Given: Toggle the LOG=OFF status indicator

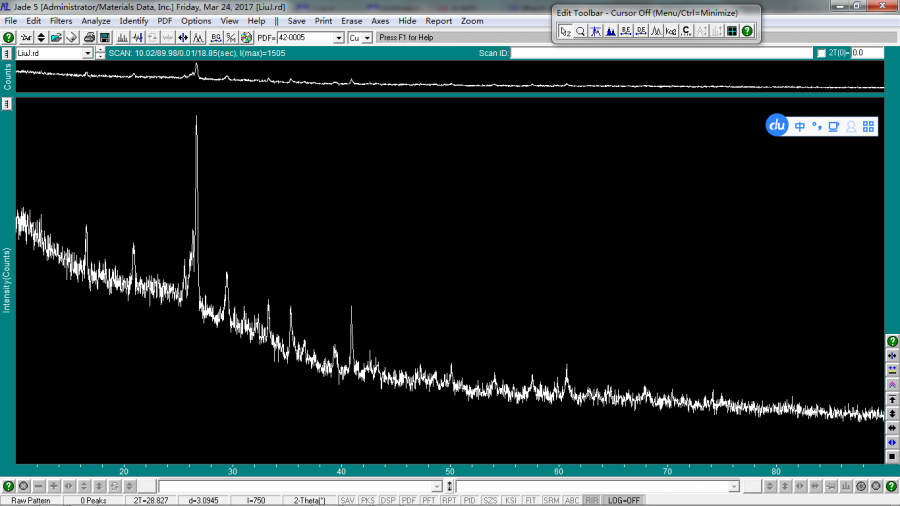Looking at the screenshot, I should point(624,500).
